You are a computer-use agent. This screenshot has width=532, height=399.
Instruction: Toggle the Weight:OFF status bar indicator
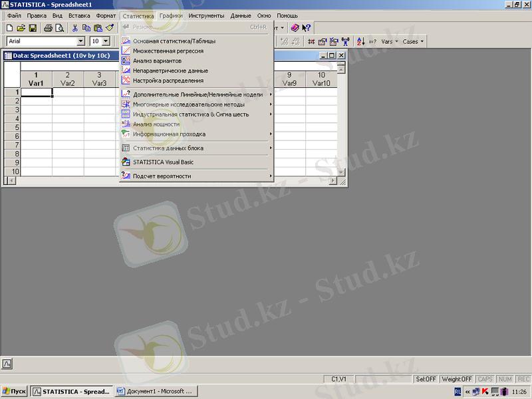click(456, 378)
